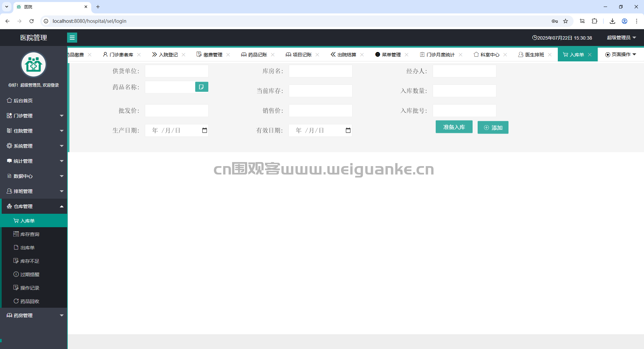
Task: Open the browser downloads icon
Action: 612,21
